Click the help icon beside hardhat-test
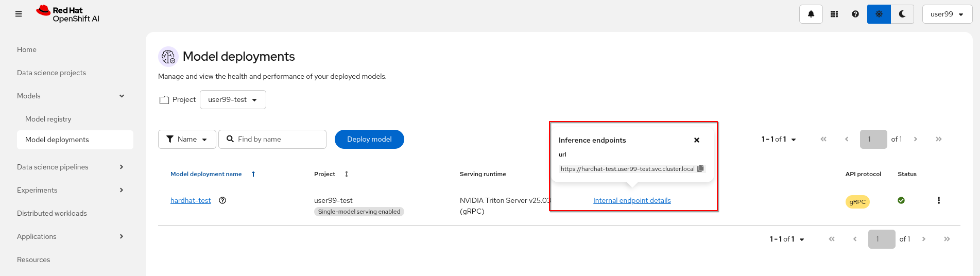 click(222, 200)
